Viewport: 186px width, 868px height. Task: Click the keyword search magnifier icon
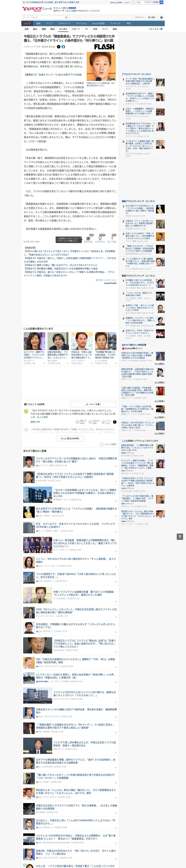[x=66, y=18]
